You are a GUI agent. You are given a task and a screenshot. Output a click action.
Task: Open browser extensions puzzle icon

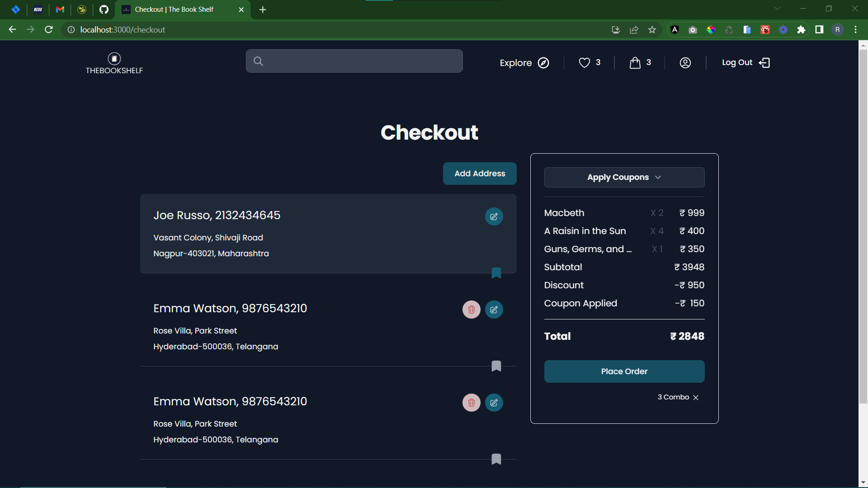[801, 30]
